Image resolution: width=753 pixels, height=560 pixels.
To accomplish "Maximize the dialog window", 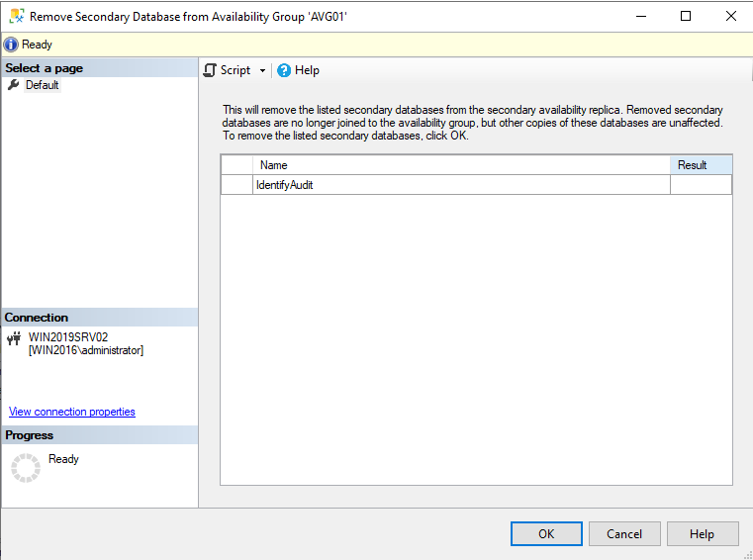I will (x=686, y=17).
